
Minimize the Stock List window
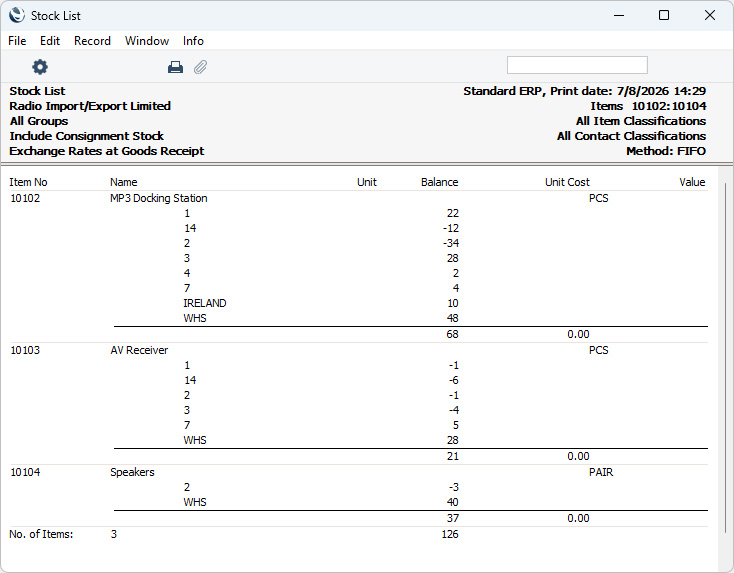(619, 15)
